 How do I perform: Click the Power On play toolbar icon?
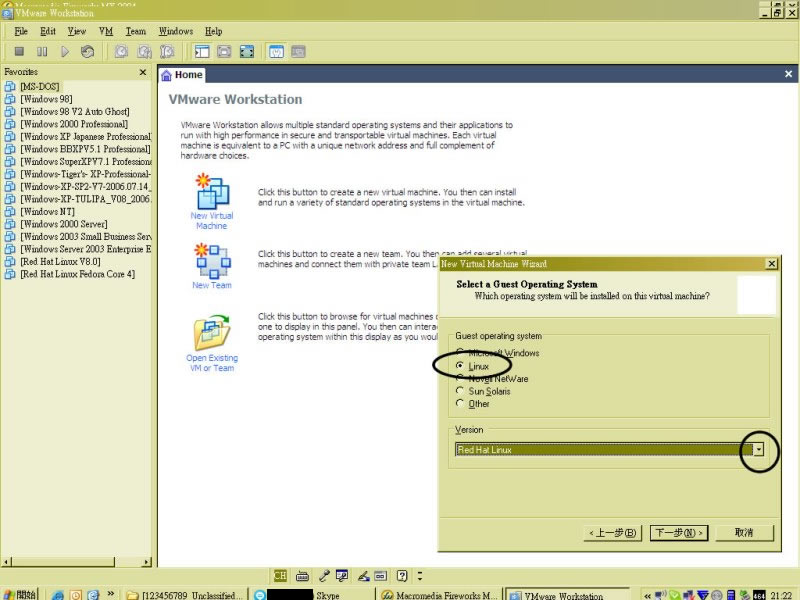click(65, 52)
